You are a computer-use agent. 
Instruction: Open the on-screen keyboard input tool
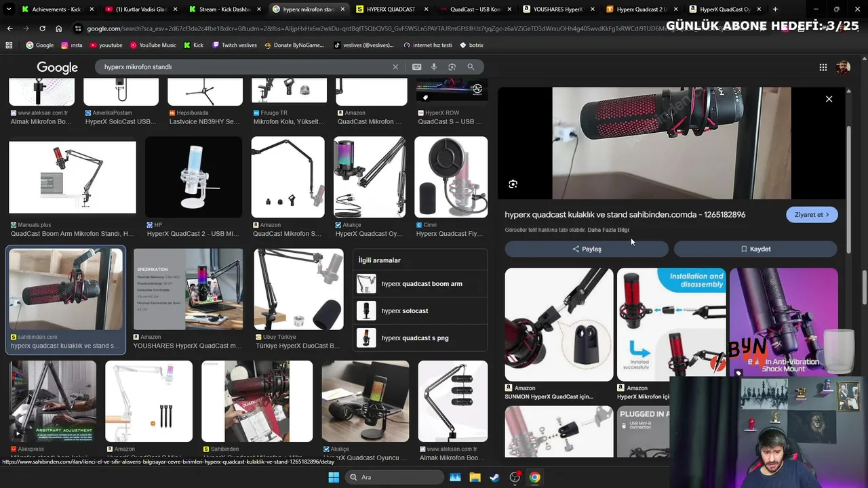tap(416, 67)
